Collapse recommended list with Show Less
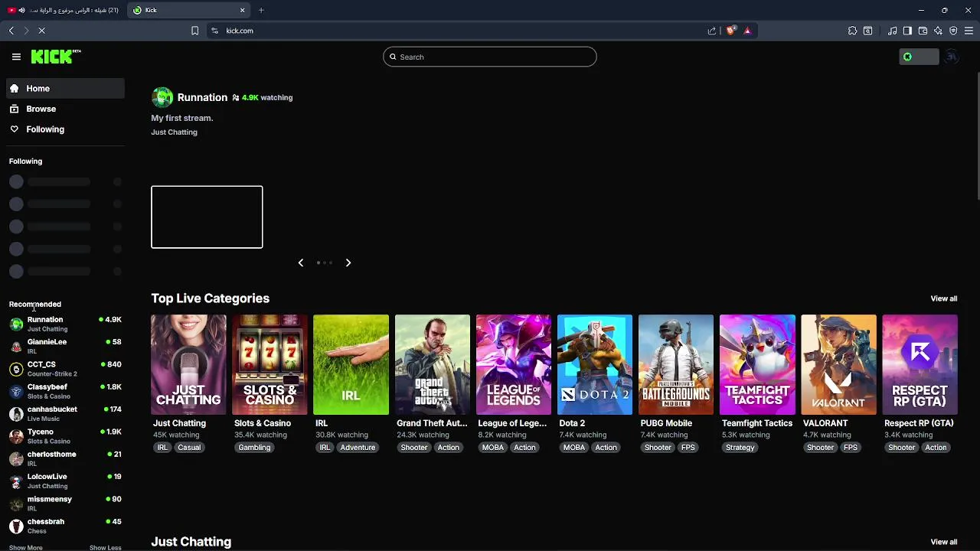The height and width of the screenshot is (551, 980). pos(105,547)
